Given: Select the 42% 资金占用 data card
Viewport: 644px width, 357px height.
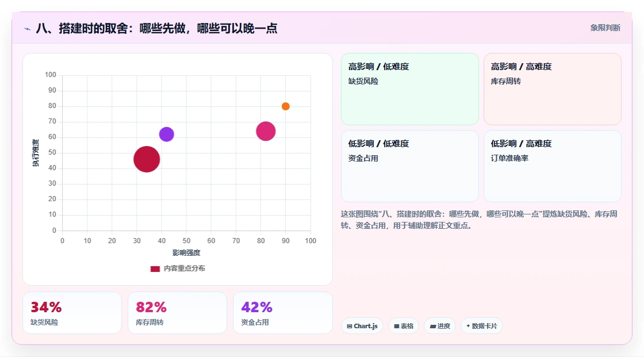Looking at the screenshot, I should pyautogui.click(x=282, y=313).
